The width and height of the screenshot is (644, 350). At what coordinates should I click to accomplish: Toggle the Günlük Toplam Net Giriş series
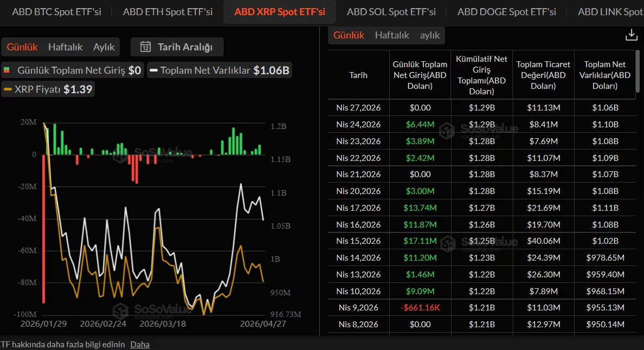[73, 70]
